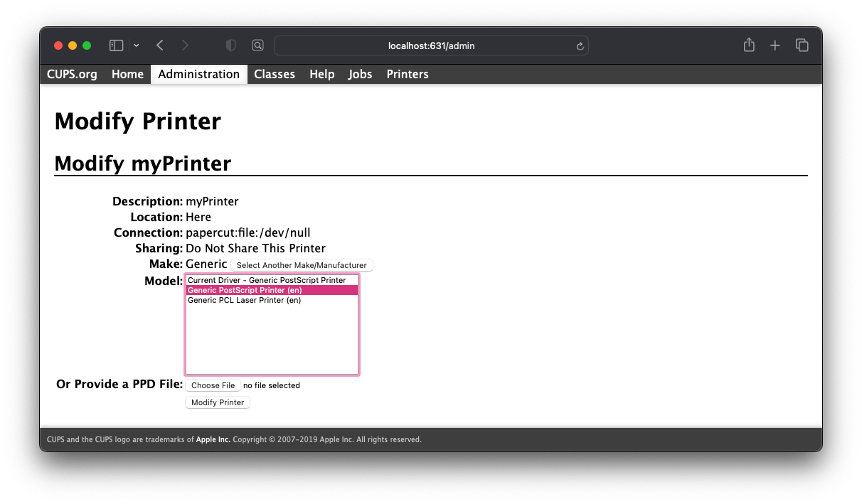Close the Safari window with red button

pyautogui.click(x=58, y=45)
